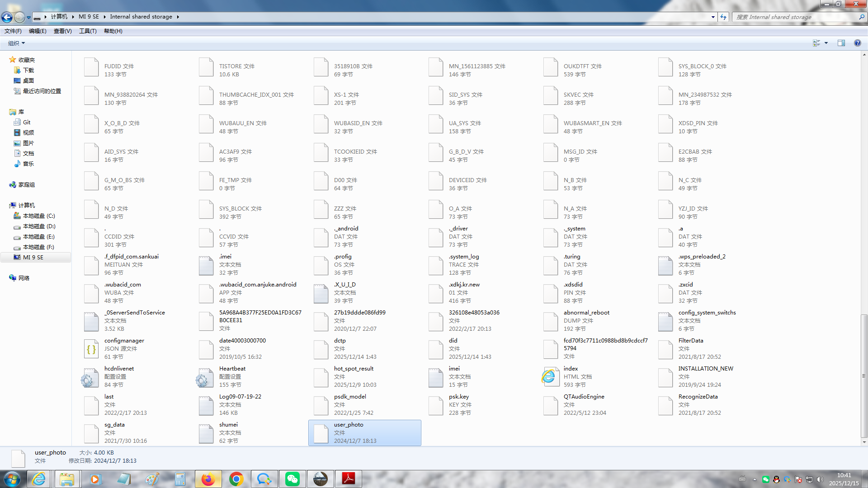Select the 下载 favorites folder
The image size is (868, 488).
pyautogui.click(x=28, y=70)
